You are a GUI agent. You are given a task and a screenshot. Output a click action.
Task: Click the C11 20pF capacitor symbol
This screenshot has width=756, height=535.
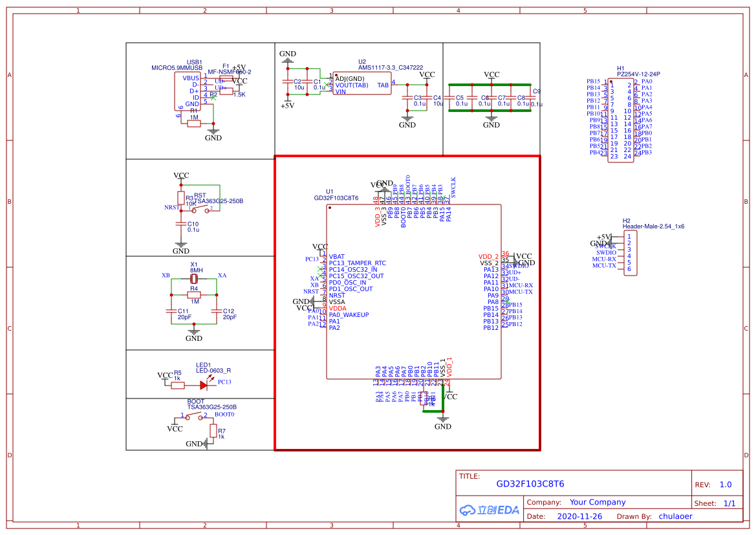click(171, 311)
